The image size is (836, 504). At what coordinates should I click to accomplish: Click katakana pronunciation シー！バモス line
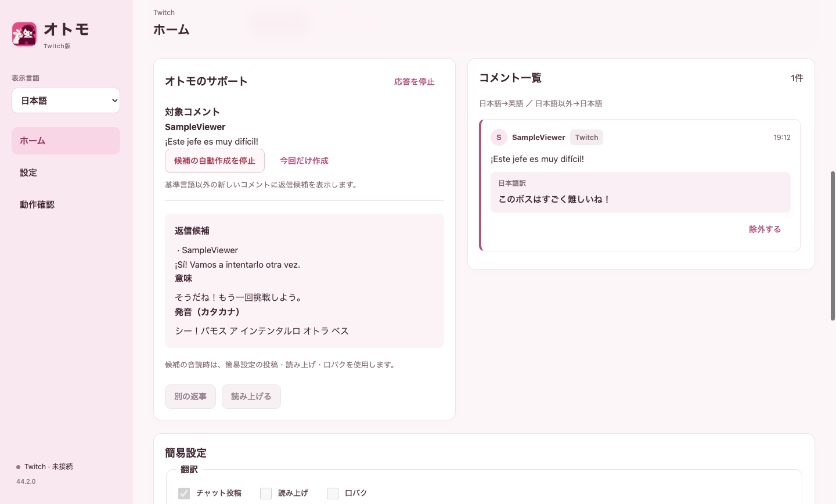tap(262, 331)
